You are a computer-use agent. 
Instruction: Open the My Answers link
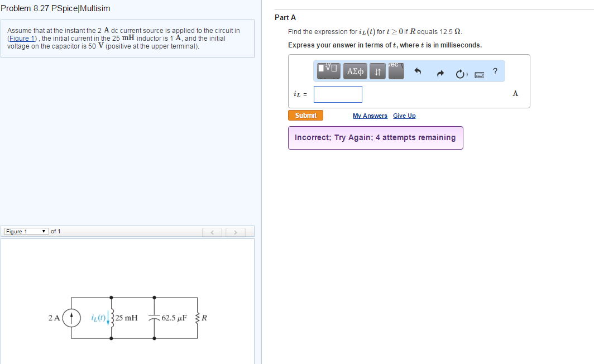(x=370, y=116)
